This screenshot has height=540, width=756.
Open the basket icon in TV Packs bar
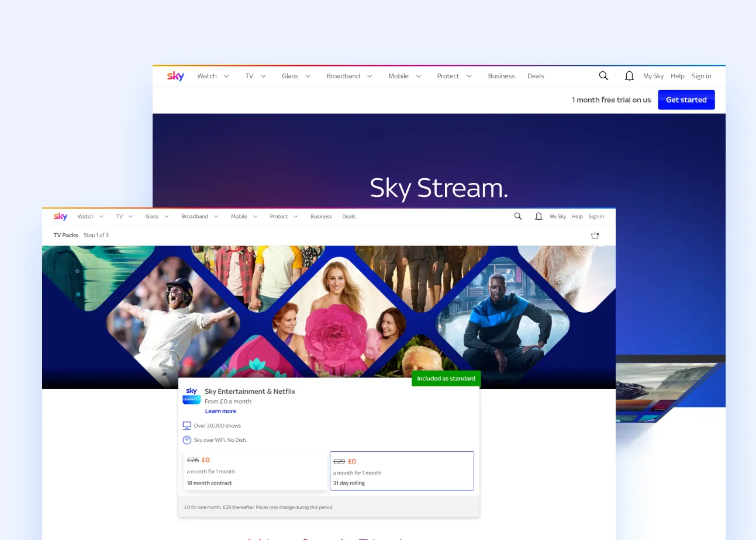(595, 235)
